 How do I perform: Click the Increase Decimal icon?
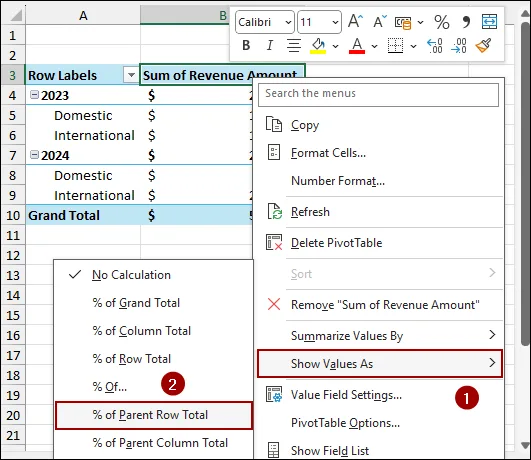[x=434, y=45]
